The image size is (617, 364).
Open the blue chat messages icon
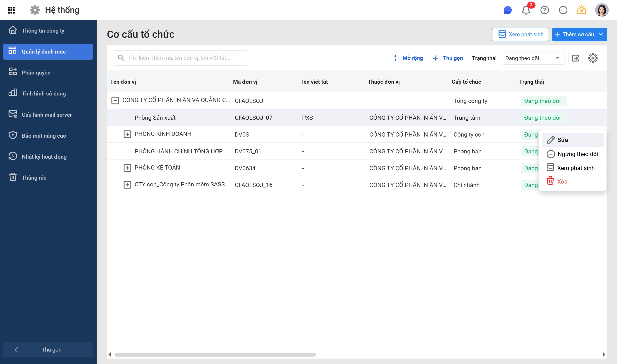pyautogui.click(x=507, y=10)
